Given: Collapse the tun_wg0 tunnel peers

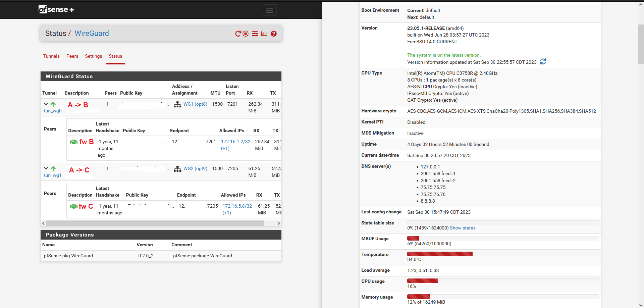Looking at the screenshot, I should pos(46,104).
